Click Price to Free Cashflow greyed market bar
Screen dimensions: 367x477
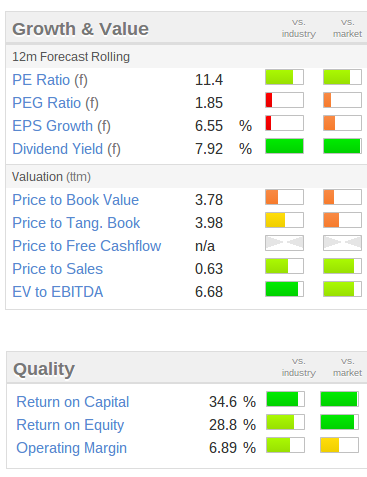coord(342,243)
